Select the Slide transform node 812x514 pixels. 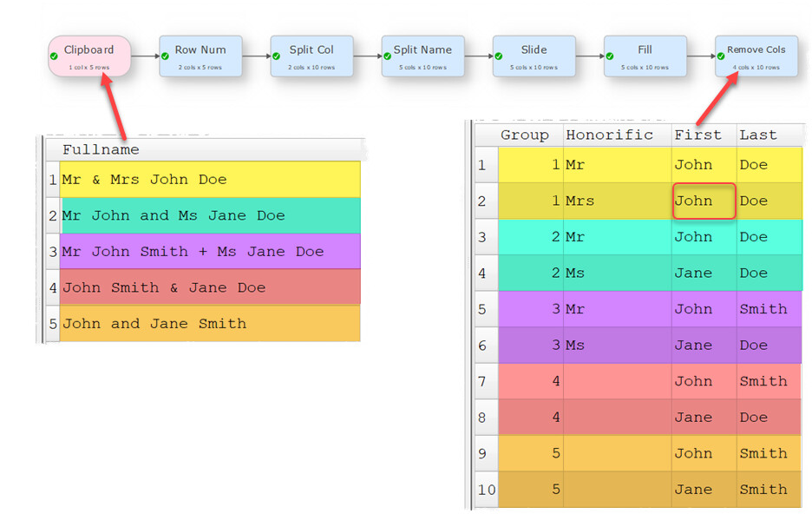coord(534,56)
